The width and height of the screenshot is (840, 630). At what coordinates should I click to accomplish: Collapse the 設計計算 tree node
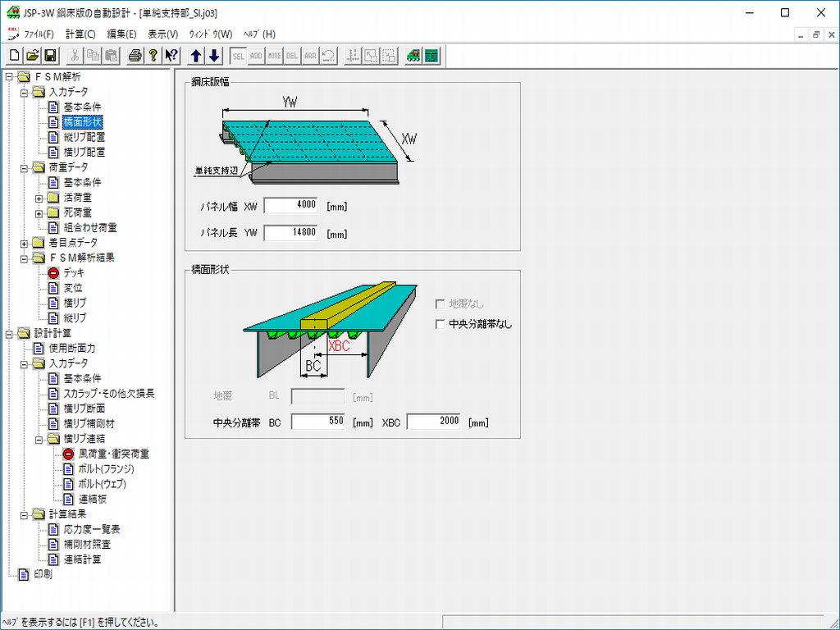pyautogui.click(x=9, y=333)
